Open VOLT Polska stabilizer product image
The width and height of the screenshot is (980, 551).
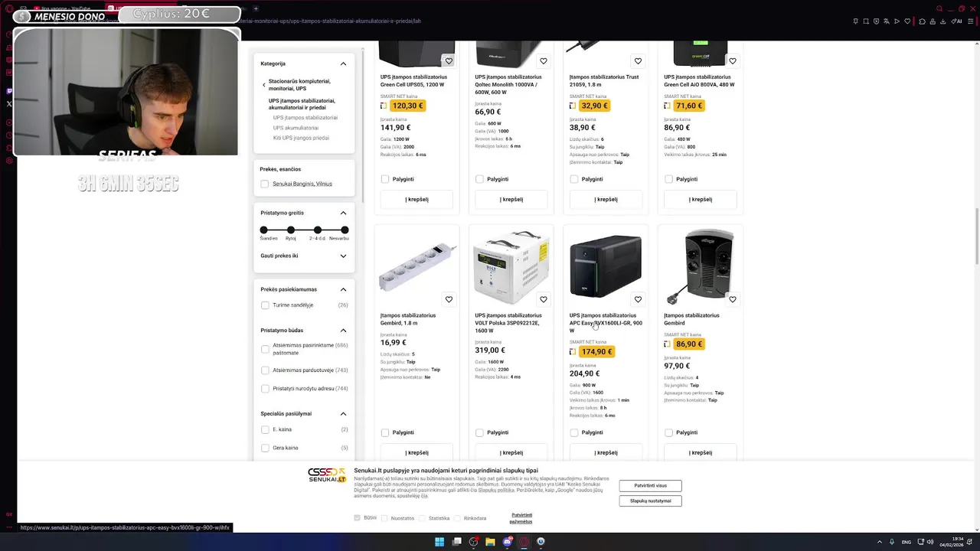(511, 267)
